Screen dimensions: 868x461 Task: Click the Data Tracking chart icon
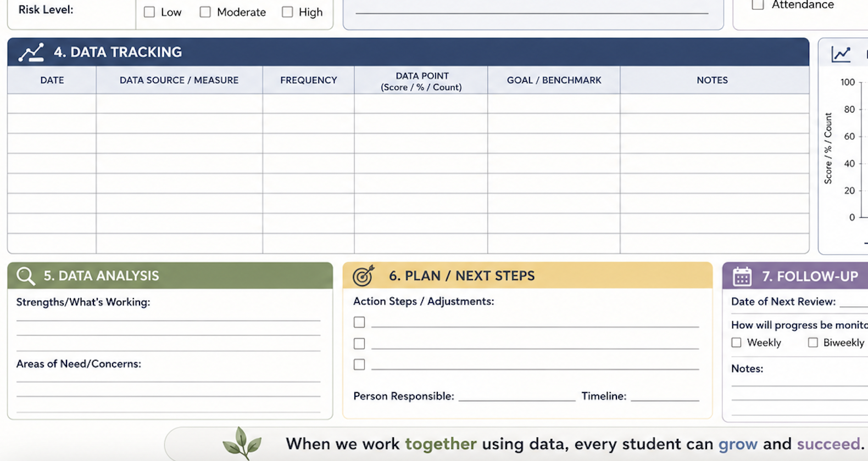(x=31, y=52)
